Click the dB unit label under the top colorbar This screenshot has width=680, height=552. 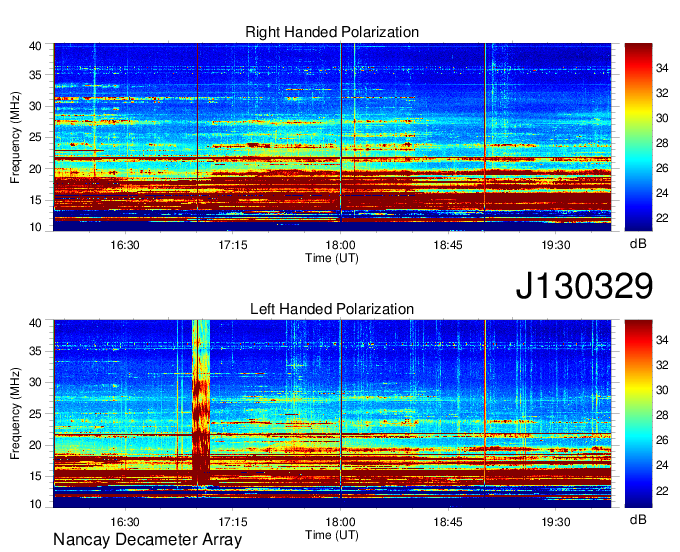(x=638, y=244)
